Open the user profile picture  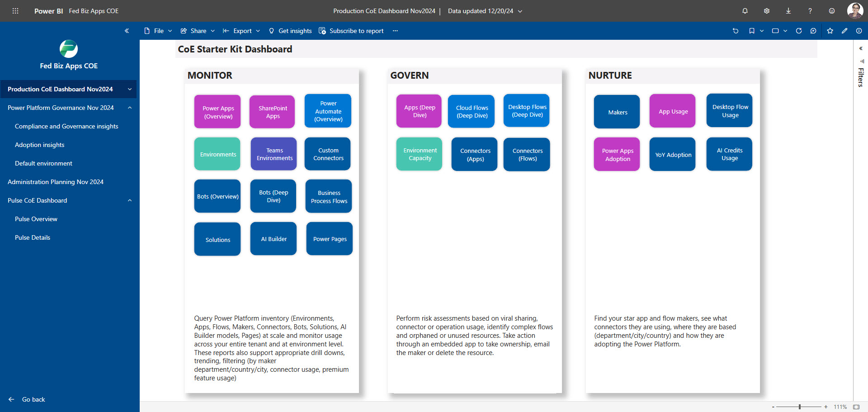point(855,10)
